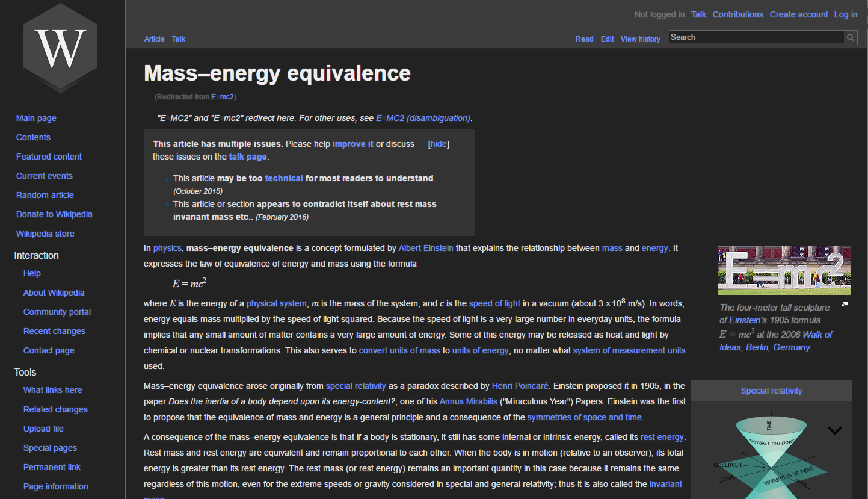The height and width of the screenshot is (499, 868).
Task: Click the 'improve it' link
Action: [x=353, y=144]
